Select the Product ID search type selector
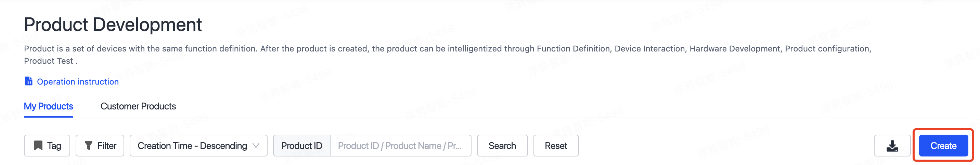 (301, 146)
